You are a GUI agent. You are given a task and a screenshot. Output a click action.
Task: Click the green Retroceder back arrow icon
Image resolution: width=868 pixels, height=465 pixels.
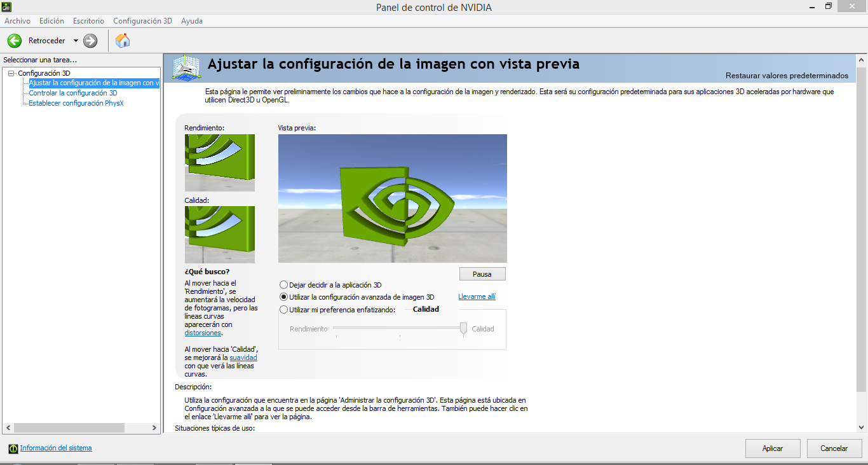click(15, 41)
